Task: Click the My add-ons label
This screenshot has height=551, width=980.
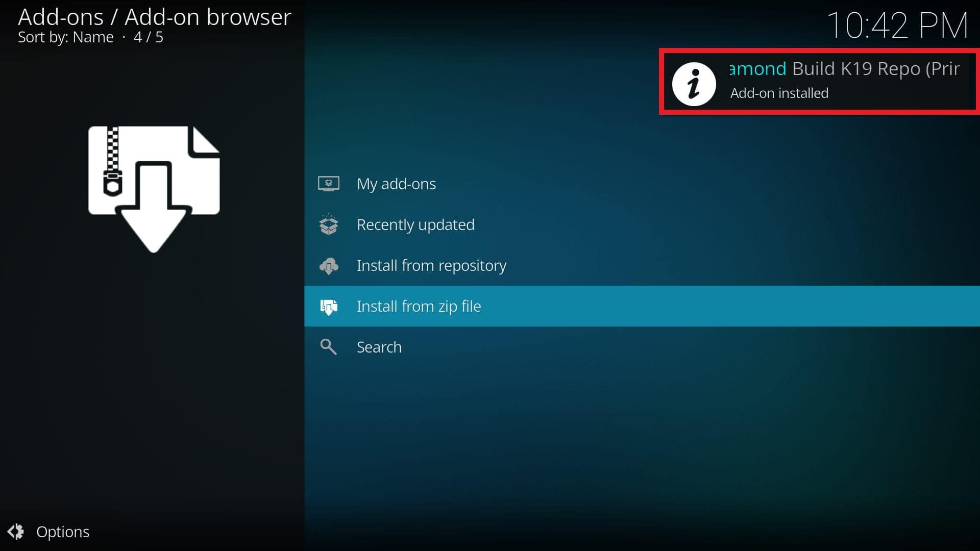Action: 397,183
